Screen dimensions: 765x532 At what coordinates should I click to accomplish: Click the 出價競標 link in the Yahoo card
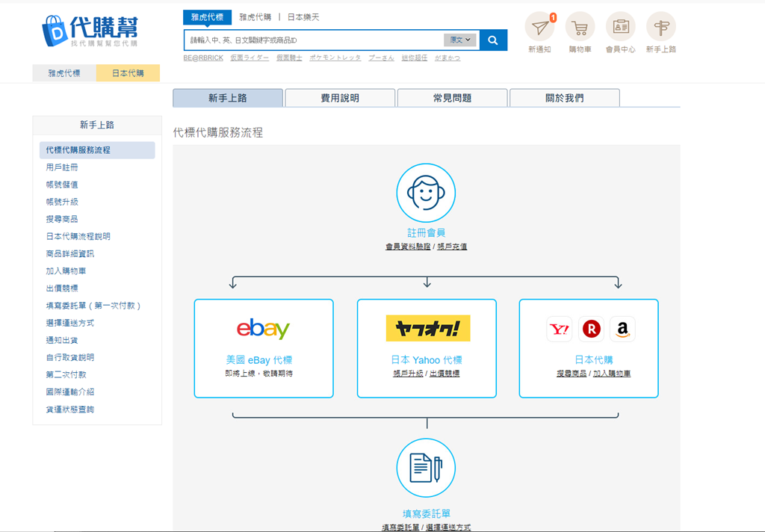tap(445, 374)
